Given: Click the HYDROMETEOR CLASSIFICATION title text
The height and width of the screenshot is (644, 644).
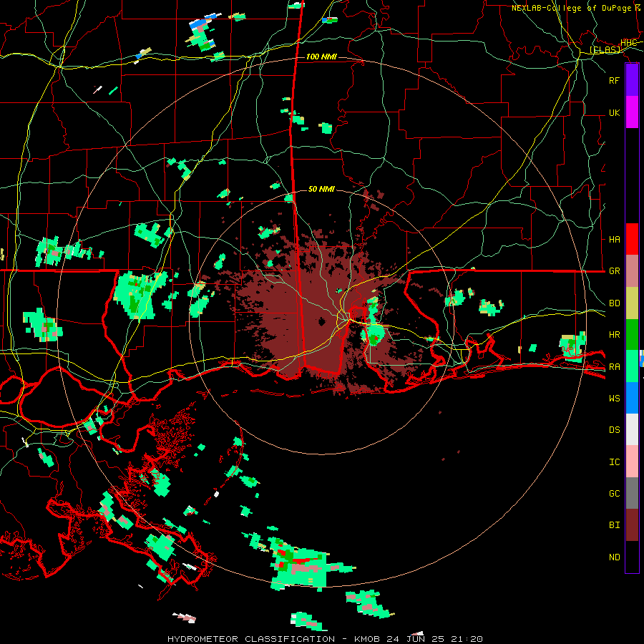Looking at the screenshot, I should (x=251, y=639).
